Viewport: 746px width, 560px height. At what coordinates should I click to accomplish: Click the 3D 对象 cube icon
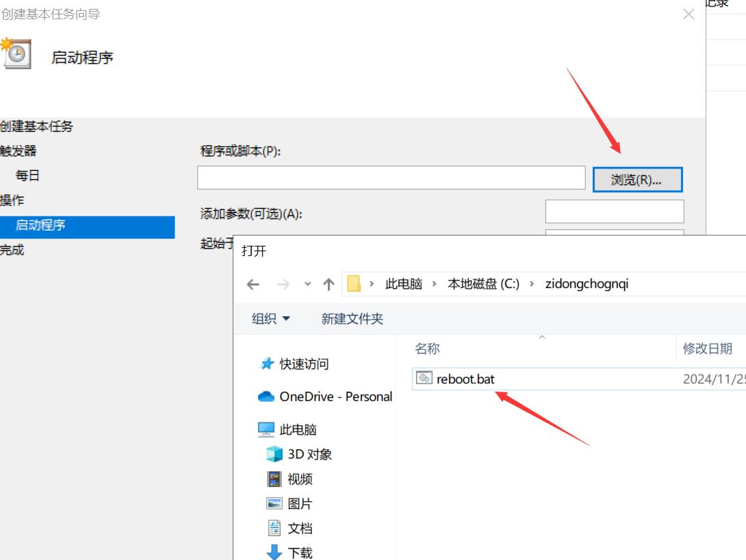274,454
